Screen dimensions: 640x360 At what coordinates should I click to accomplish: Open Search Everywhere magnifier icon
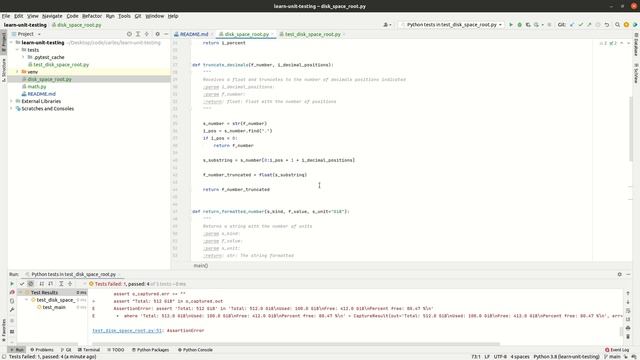click(x=618, y=25)
